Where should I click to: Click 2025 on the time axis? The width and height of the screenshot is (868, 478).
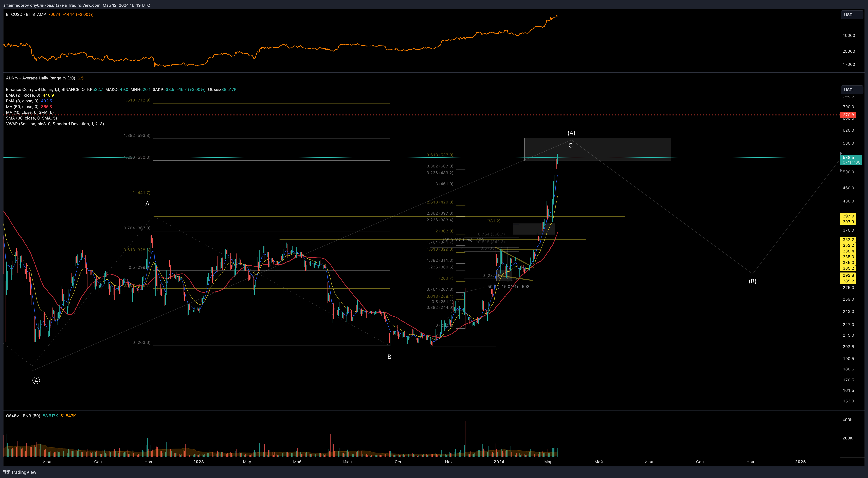[800, 462]
